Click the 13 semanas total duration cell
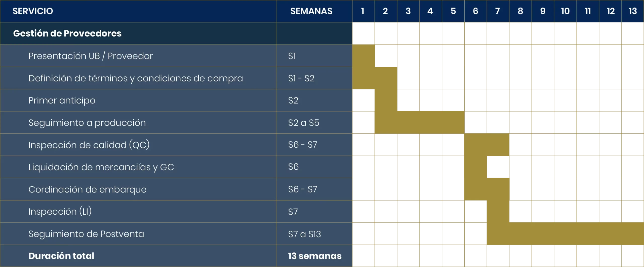This screenshot has width=644, height=267. click(x=314, y=256)
